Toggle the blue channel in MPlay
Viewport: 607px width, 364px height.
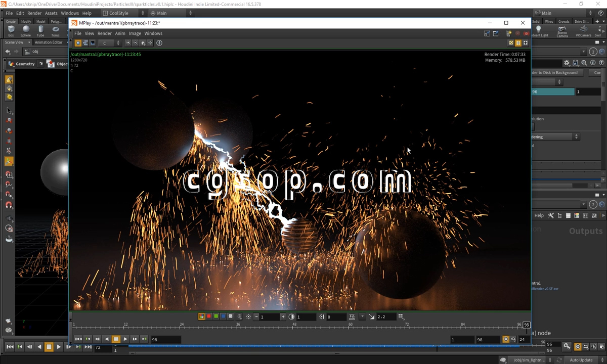point(223,316)
